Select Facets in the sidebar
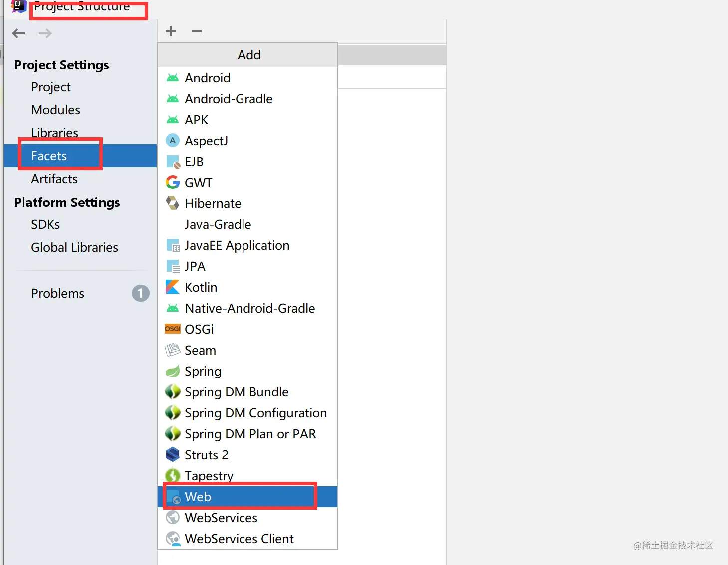The width and height of the screenshot is (728, 565). tap(80, 156)
